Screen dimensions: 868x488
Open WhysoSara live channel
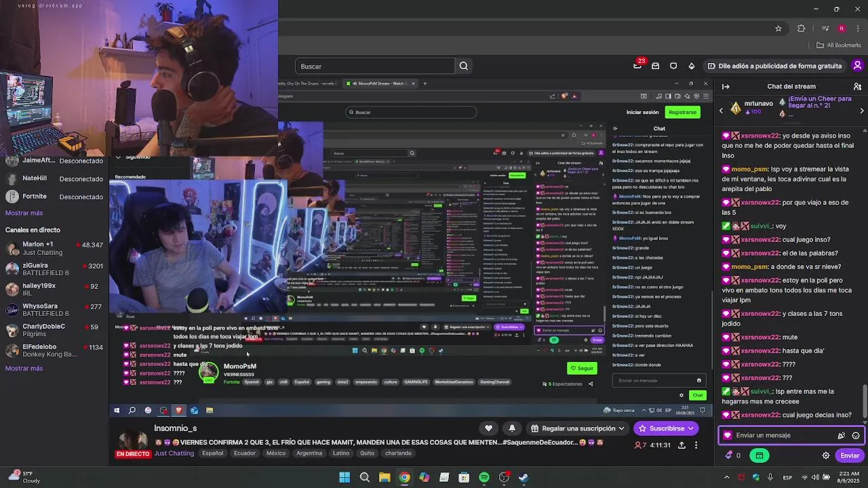[x=54, y=309]
